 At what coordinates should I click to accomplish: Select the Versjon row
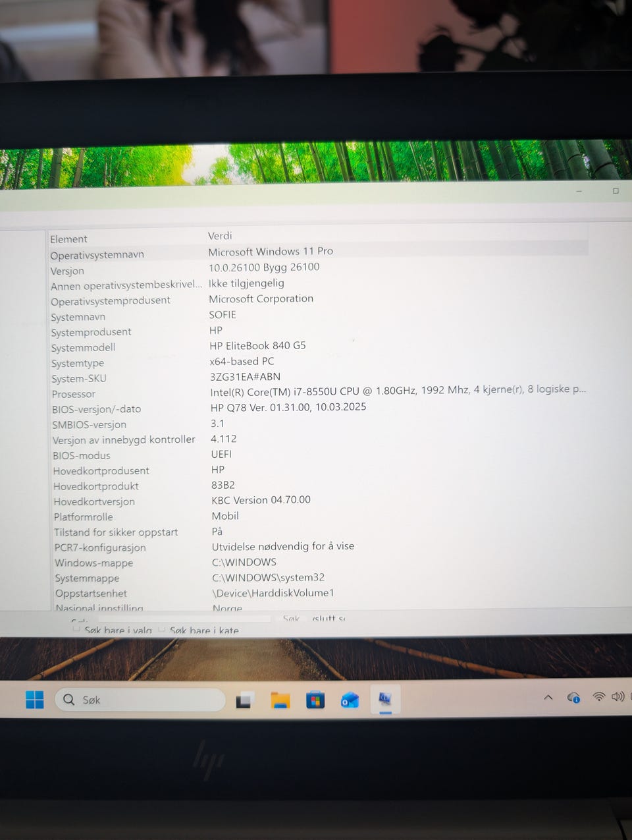[319, 269]
